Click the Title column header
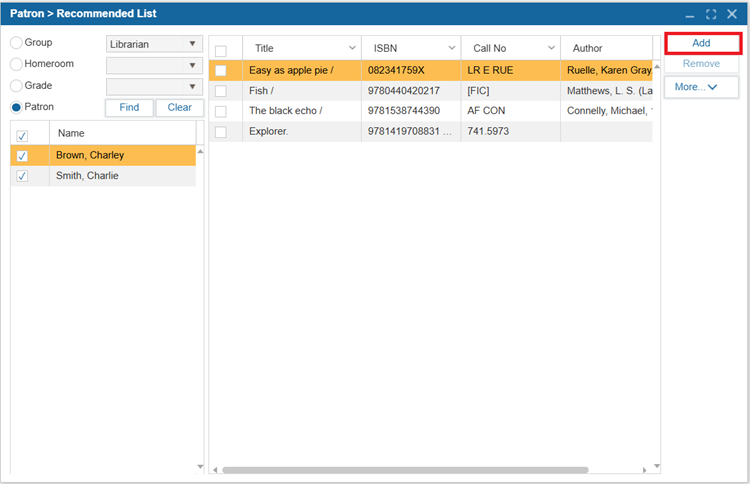 coord(302,48)
